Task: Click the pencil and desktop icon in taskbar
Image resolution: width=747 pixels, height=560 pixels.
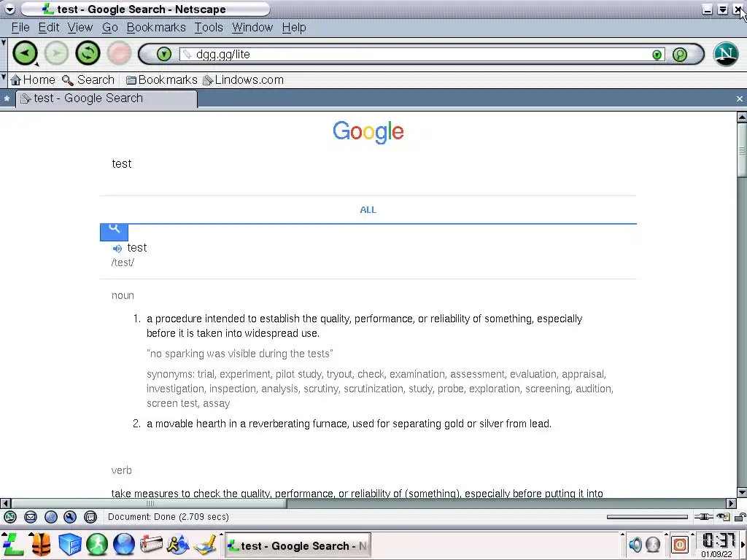Action: click(x=206, y=545)
